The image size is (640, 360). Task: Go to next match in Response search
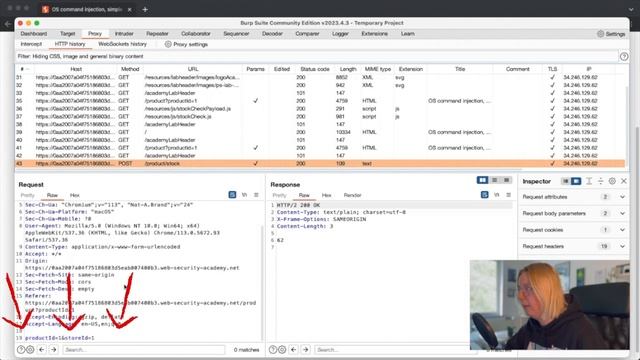click(x=305, y=350)
